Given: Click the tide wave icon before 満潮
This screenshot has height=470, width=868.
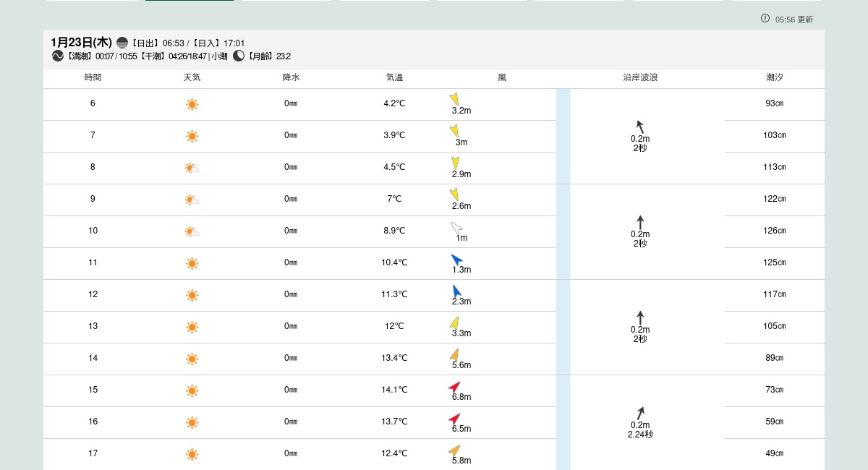Looking at the screenshot, I should [x=58, y=56].
